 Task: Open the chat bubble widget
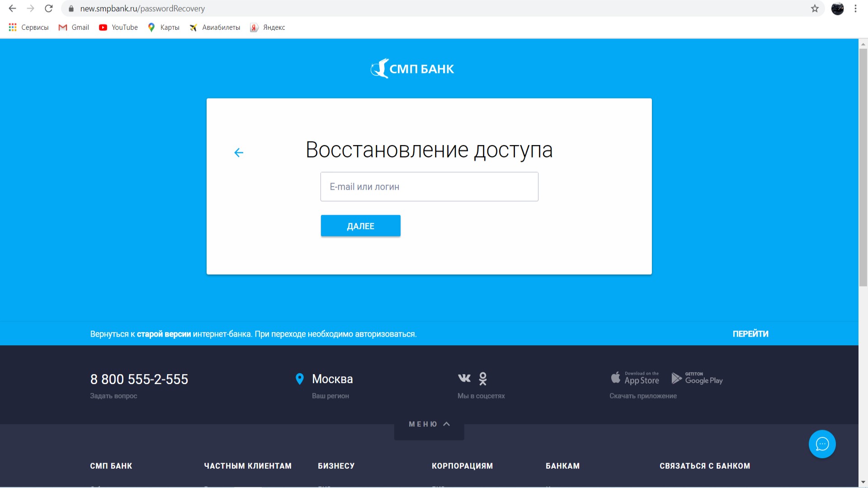pyautogui.click(x=822, y=444)
